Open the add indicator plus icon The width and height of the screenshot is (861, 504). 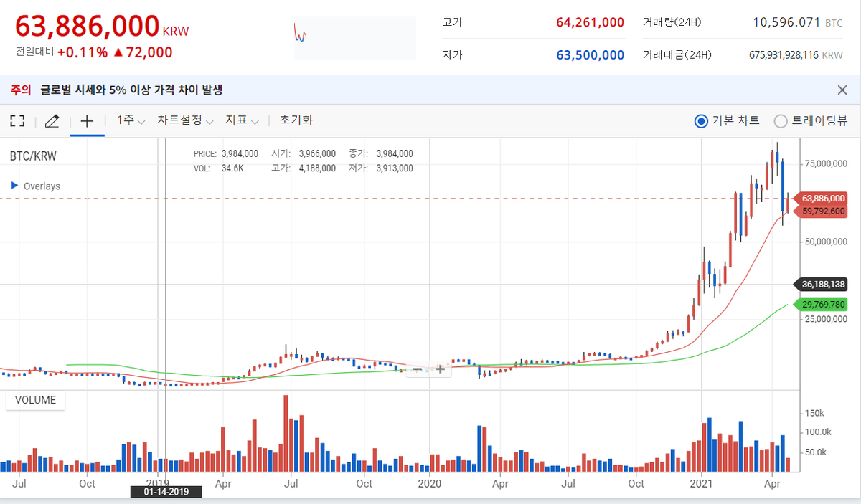(86, 120)
